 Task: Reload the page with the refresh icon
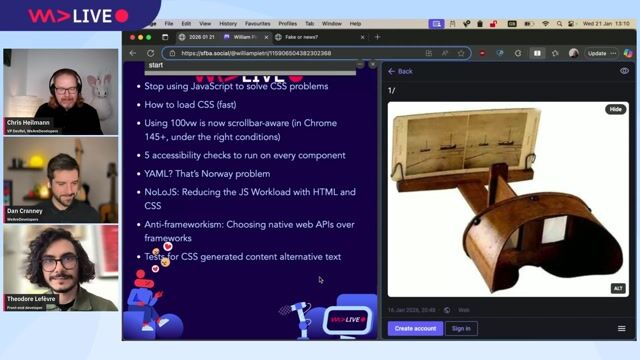pyautogui.click(x=151, y=53)
